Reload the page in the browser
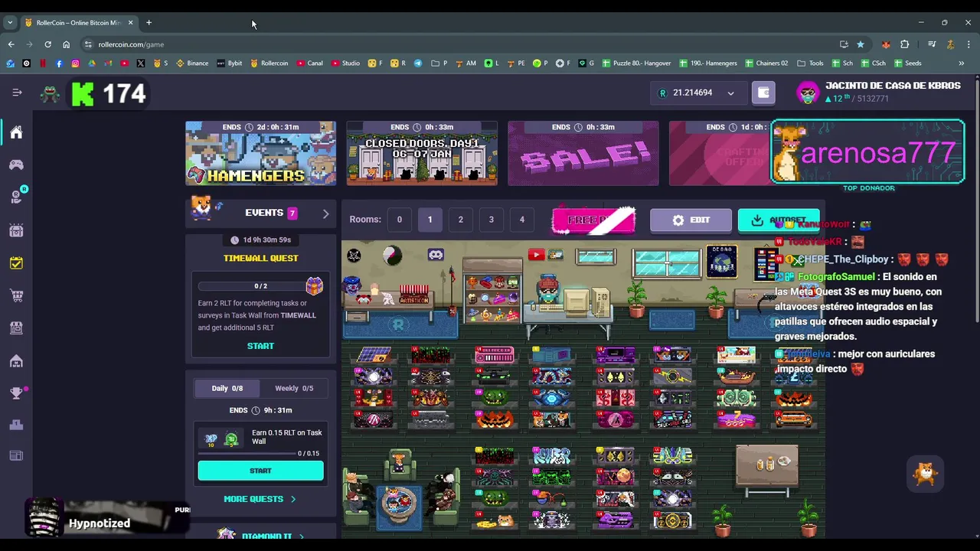 click(47, 44)
